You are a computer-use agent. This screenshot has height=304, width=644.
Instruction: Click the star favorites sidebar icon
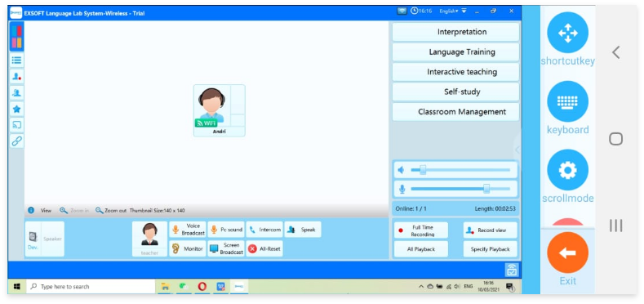(16, 109)
